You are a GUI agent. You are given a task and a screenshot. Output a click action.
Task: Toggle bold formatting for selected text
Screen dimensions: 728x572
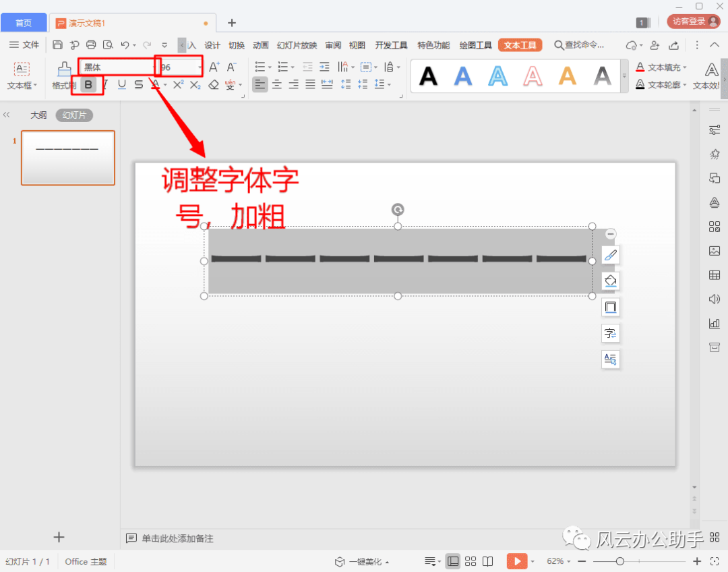click(87, 84)
